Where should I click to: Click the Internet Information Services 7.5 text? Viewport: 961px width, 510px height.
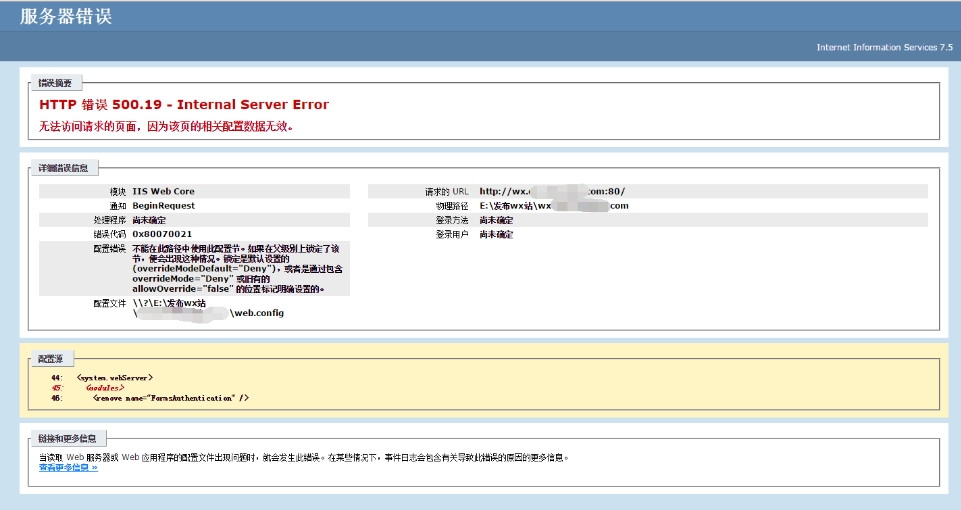(x=883, y=47)
